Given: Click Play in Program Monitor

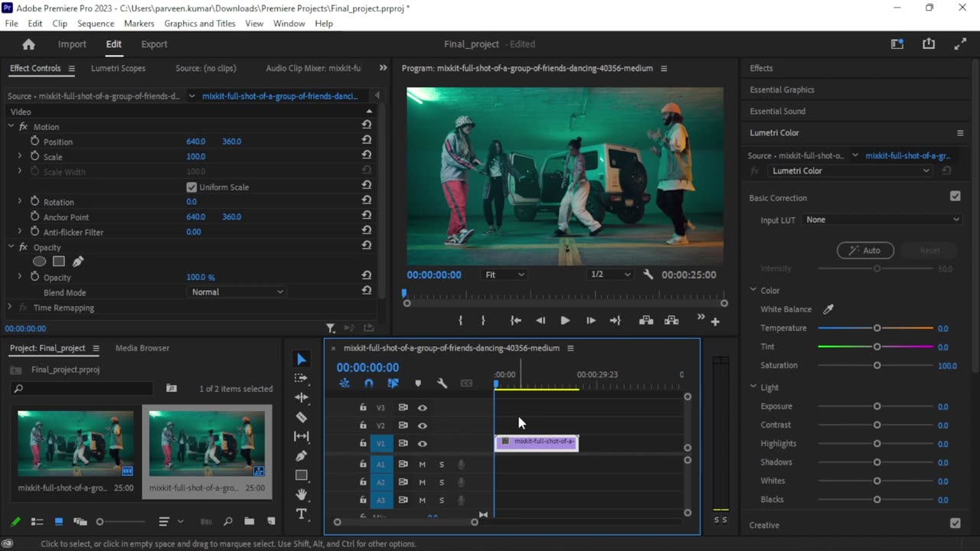Looking at the screenshot, I should pos(565,321).
